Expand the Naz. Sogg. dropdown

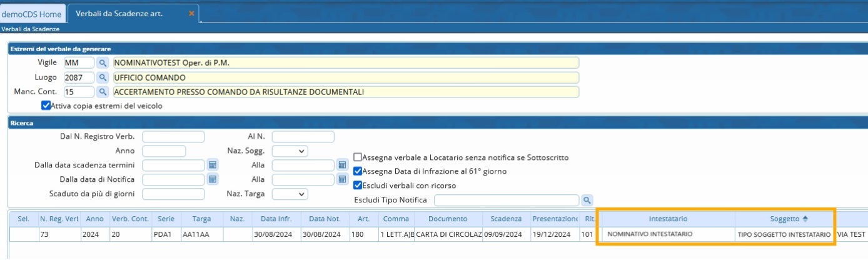(290, 151)
